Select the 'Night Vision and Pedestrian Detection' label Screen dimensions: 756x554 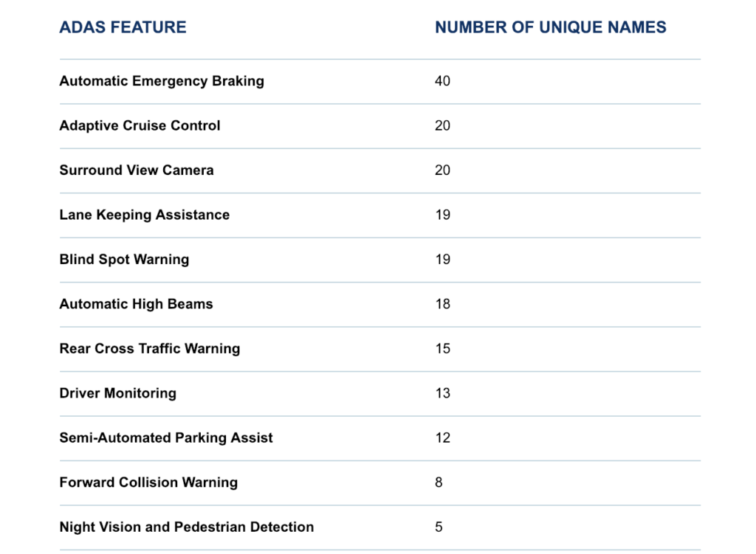(187, 527)
